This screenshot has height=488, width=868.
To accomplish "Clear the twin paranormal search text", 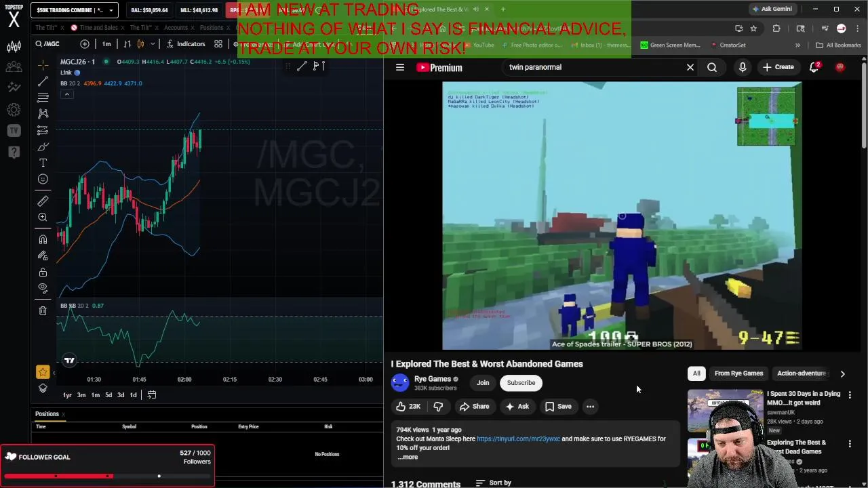I will [x=690, y=67].
